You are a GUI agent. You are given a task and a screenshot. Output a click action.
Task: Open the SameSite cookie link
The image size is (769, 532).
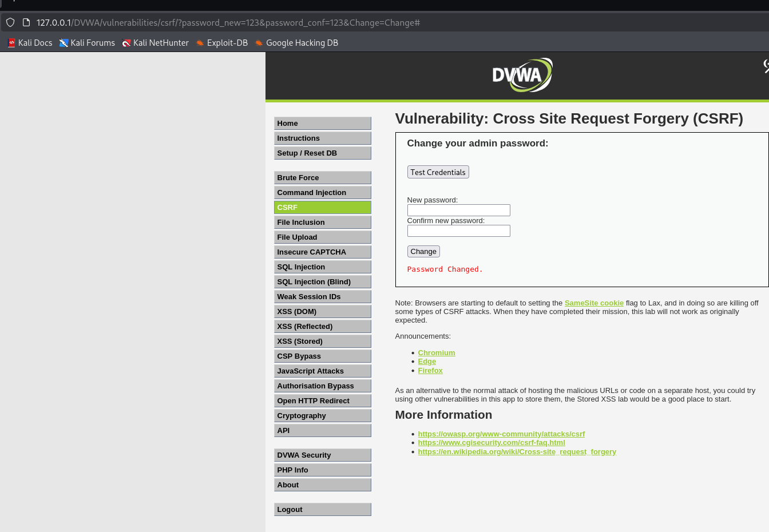(x=594, y=303)
